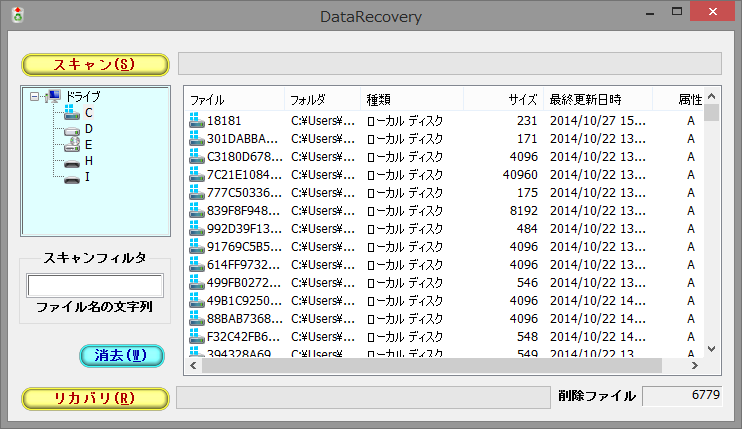Click date 2014/10/27 15... cell
This screenshot has width=742, height=429.
pos(598,121)
